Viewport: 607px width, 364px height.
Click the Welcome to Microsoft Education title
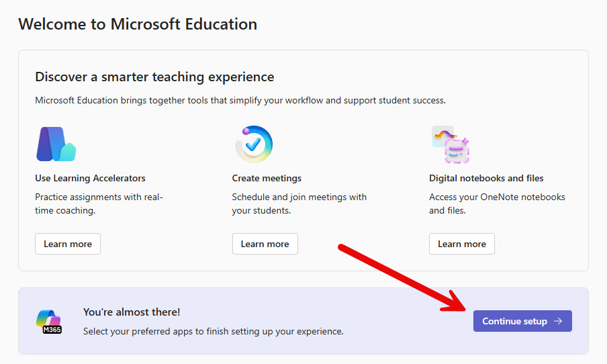[138, 24]
